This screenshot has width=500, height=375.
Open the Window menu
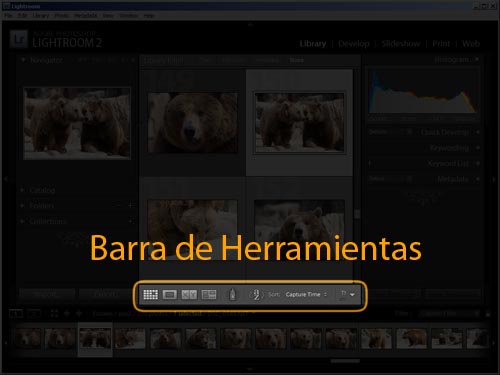pyautogui.click(x=129, y=16)
